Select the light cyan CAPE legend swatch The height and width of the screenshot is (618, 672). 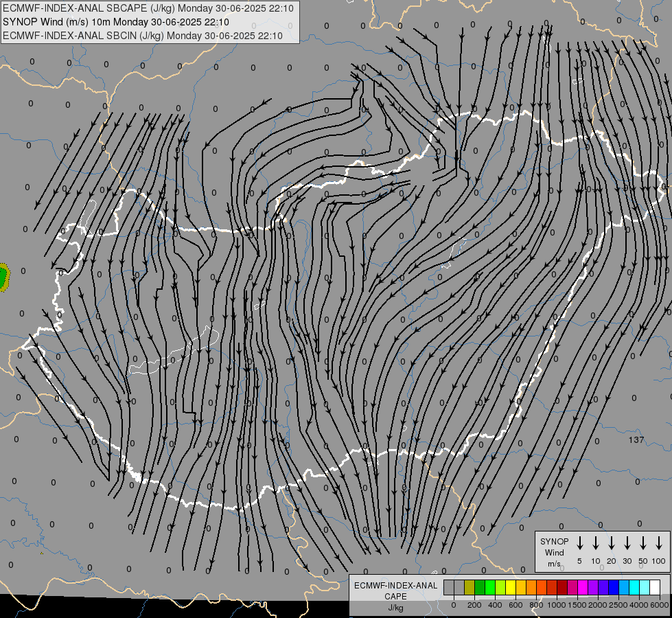(645, 588)
